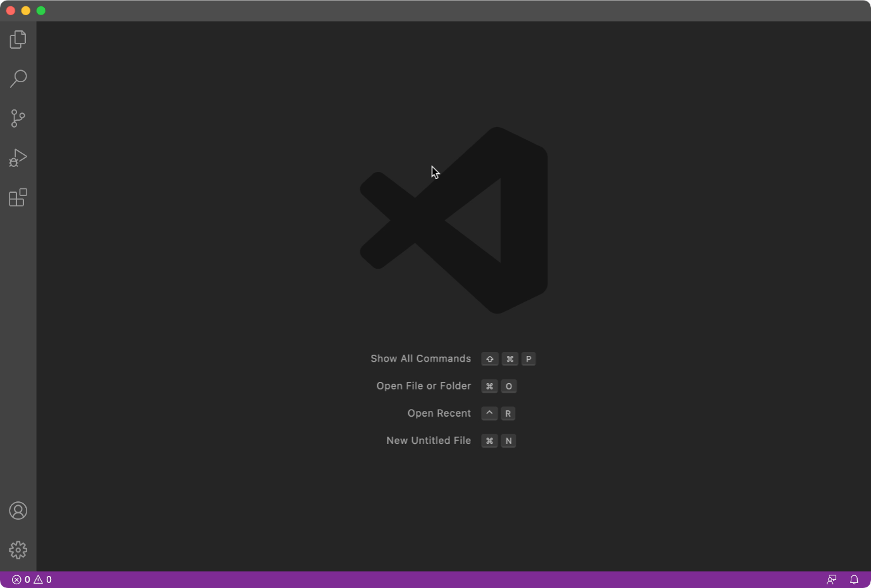Click the Show All Commands label
This screenshot has height=588, width=871.
(420, 358)
